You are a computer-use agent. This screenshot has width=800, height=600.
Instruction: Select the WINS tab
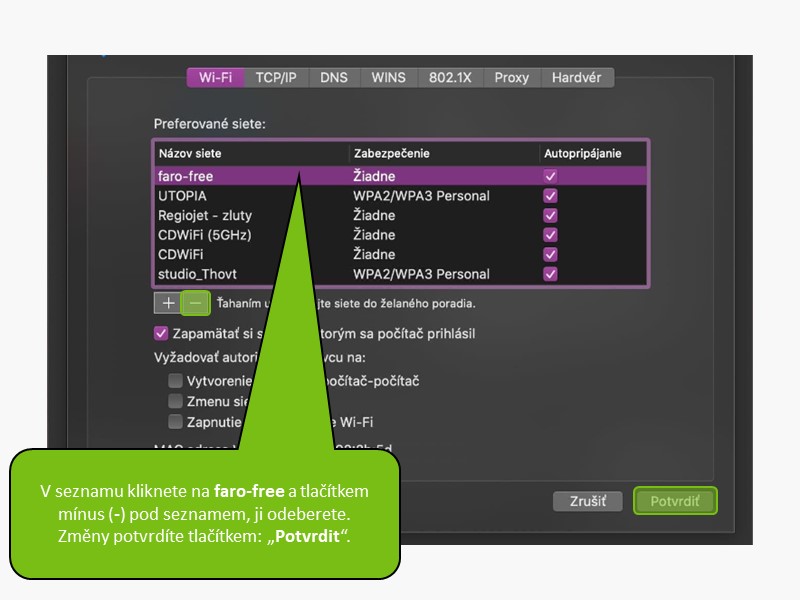pos(388,78)
